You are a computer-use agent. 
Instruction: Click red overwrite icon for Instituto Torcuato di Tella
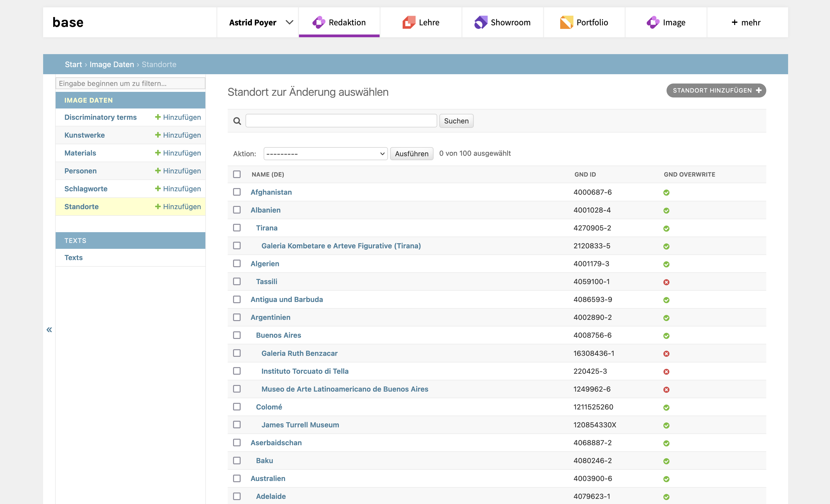tap(666, 372)
